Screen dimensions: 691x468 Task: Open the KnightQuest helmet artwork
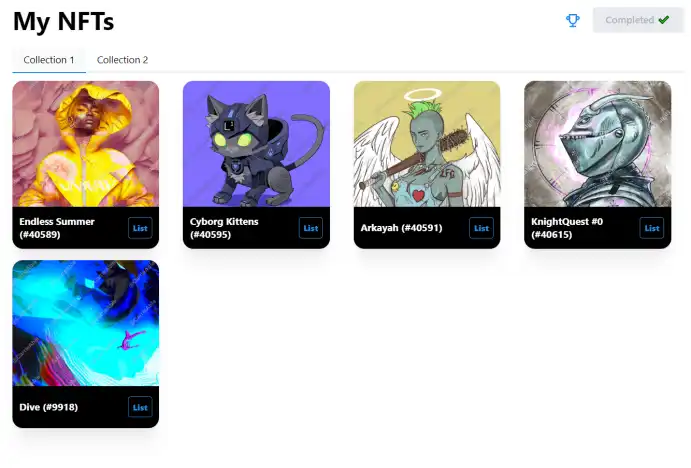click(598, 144)
